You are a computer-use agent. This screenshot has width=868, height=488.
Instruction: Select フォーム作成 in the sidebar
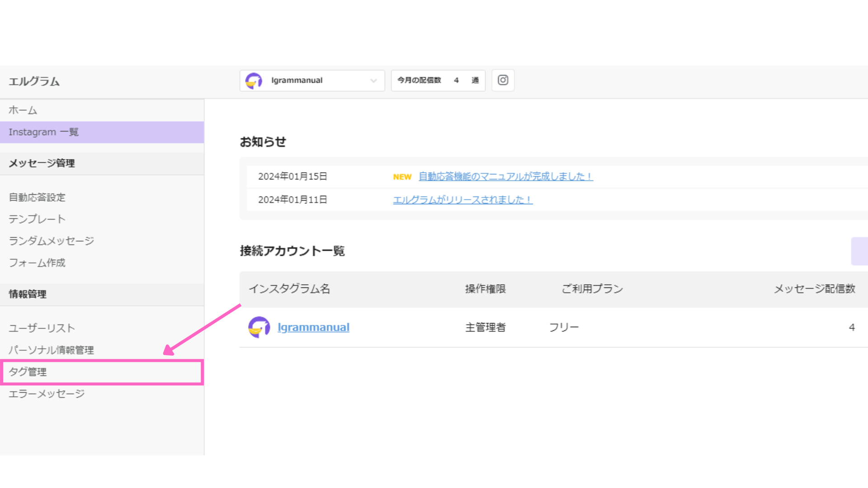click(37, 263)
